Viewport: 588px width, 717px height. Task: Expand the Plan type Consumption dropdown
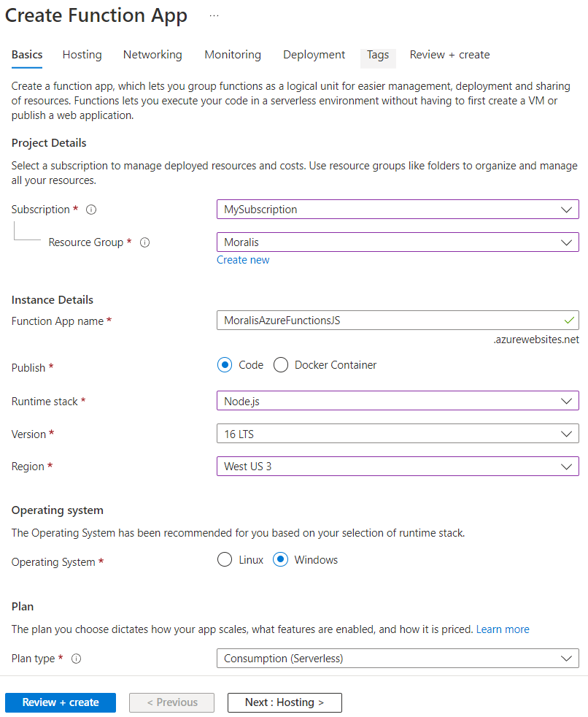click(398, 659)
